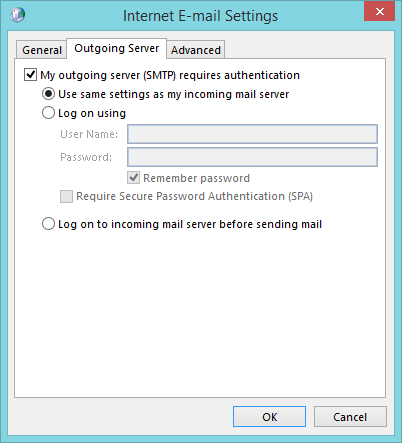Click inside the Password field
Screen dimensions: 402x443
[252, 157]
